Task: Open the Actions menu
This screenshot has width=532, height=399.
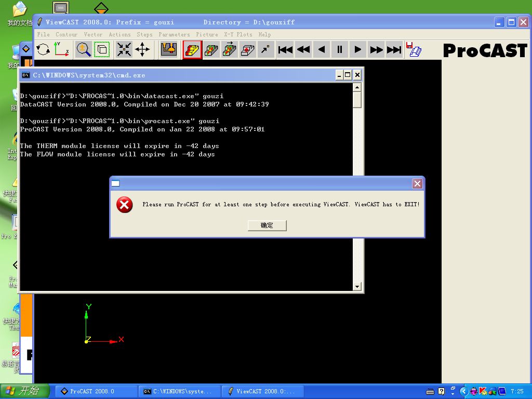Action: click(120, 34)
